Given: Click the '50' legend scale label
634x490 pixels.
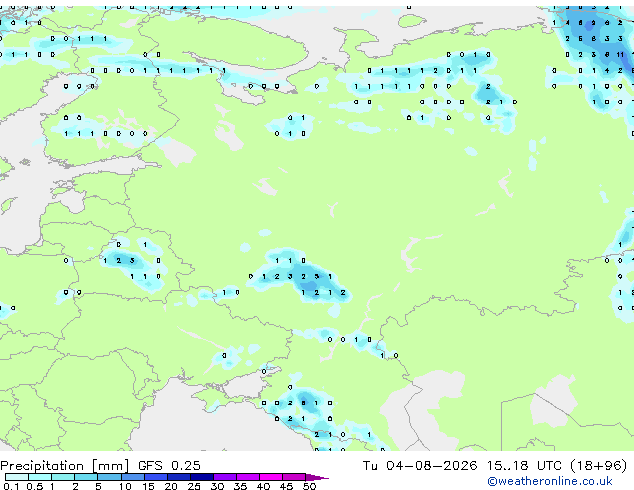Looking at the screenshot, I should coord(310,486).
